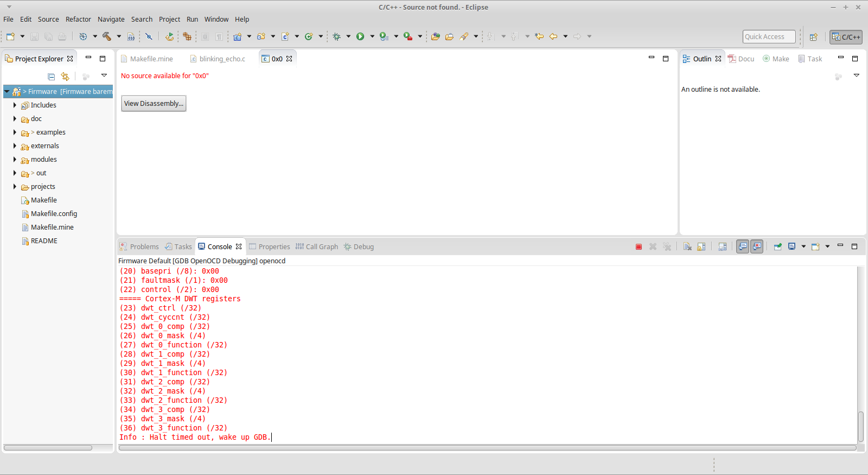
Task: Expand the examples folder
Action: 15,132
